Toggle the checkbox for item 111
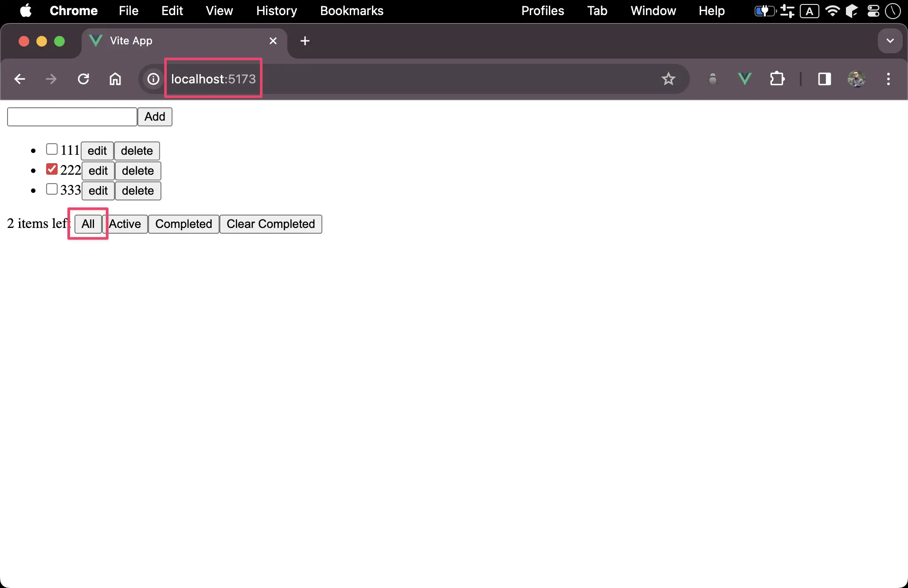The width and height of the screenshot is (908, 588). coord(52,149)
